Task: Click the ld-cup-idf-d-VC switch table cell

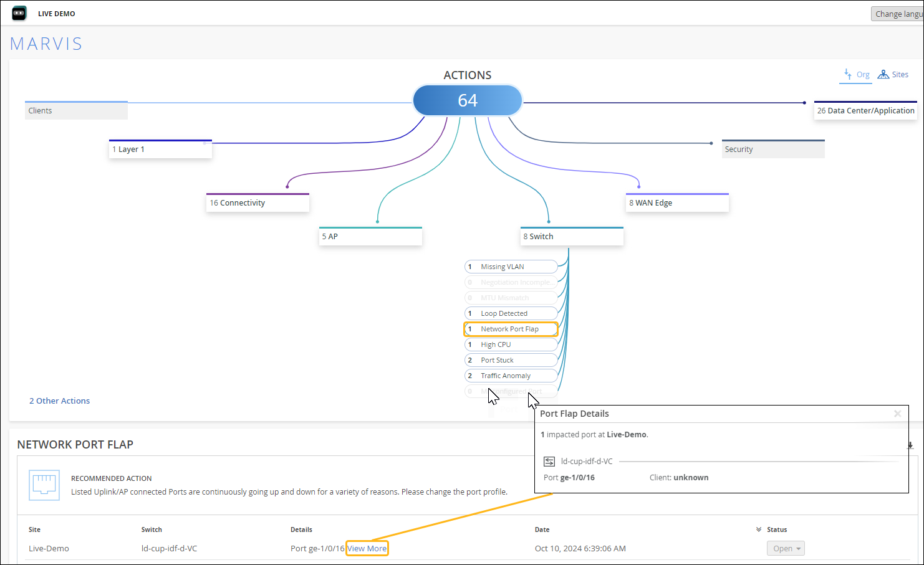Action: (x=169, y=549)
